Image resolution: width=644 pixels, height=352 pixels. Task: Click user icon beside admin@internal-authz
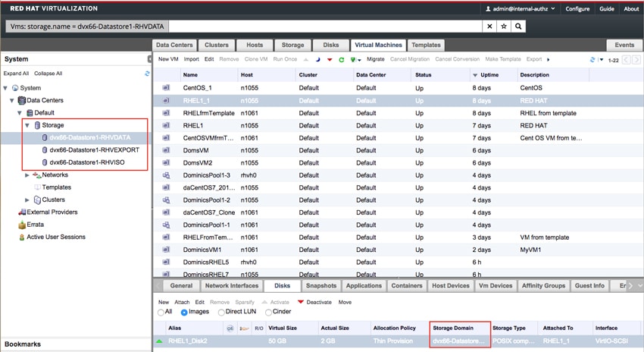tap(488, 8)
